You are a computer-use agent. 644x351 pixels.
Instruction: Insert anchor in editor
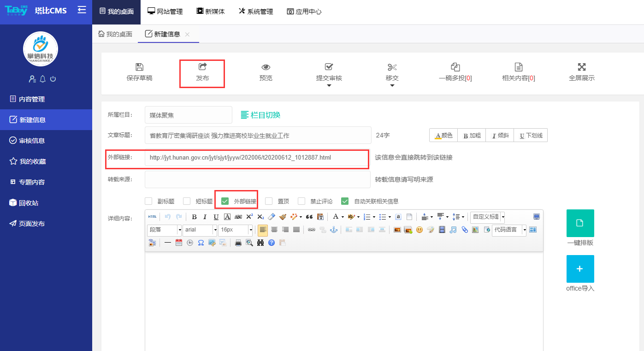334,229
